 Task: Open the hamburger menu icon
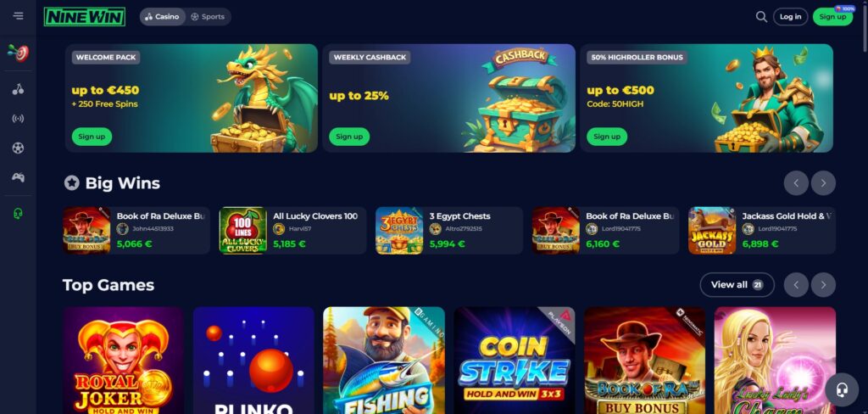click(19, 15)
